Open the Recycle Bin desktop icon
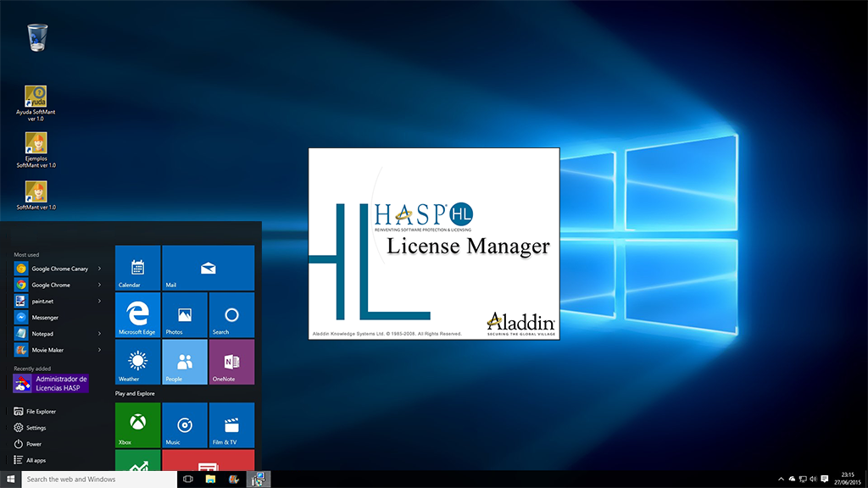Viewport: 868px width, 488px height. point(36,37)
